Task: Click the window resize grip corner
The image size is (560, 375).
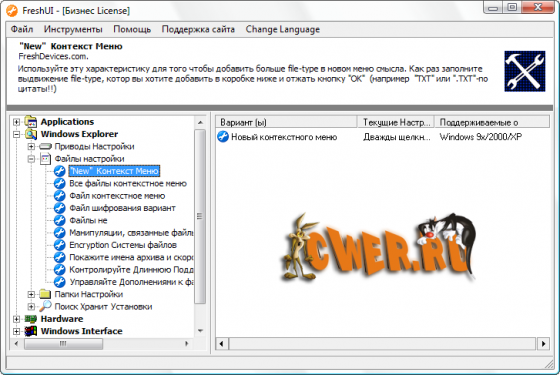Action: tap(549, 364)
